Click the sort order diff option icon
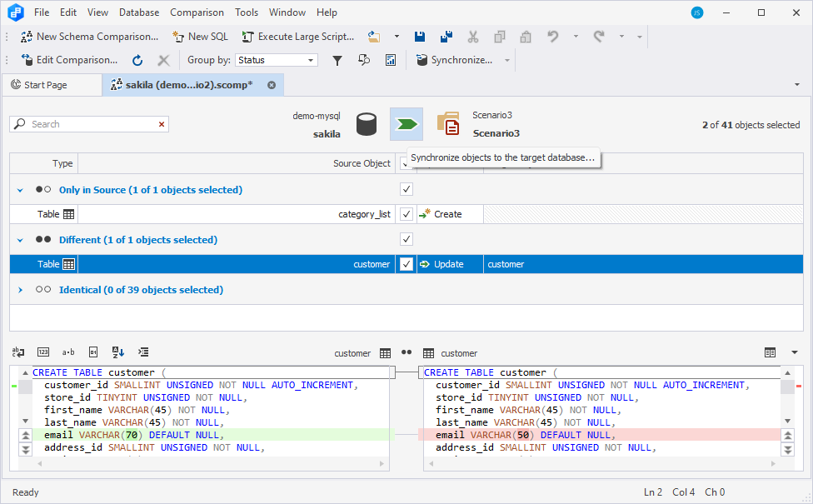Screen dimensions: 813x504 coord(118,352)
